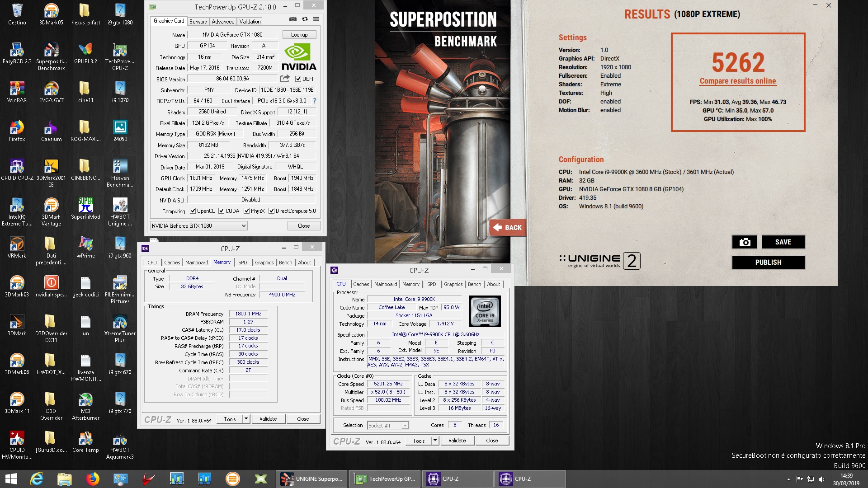This screenshot has width=868, height=488.
Task: Click the Windows Start button
Action: pyautogui.click(x=11, y=479)
